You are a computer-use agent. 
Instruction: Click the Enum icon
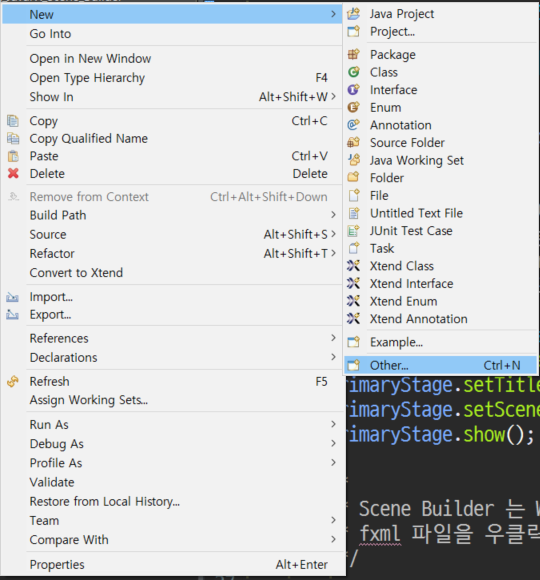click(354, 108)
